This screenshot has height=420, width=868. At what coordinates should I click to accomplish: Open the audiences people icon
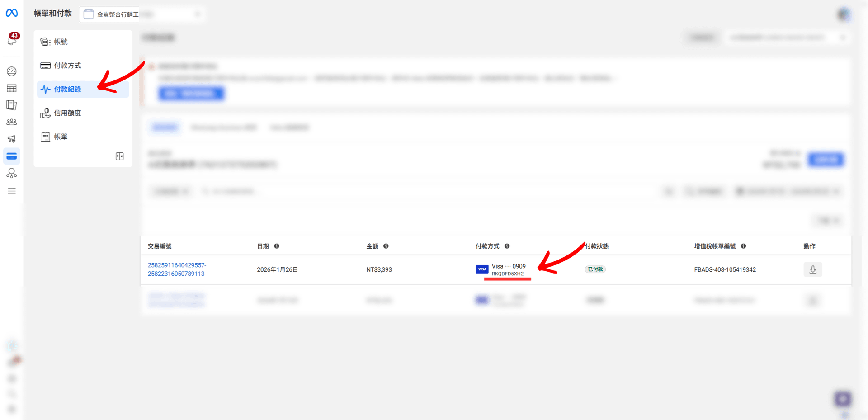12,122
